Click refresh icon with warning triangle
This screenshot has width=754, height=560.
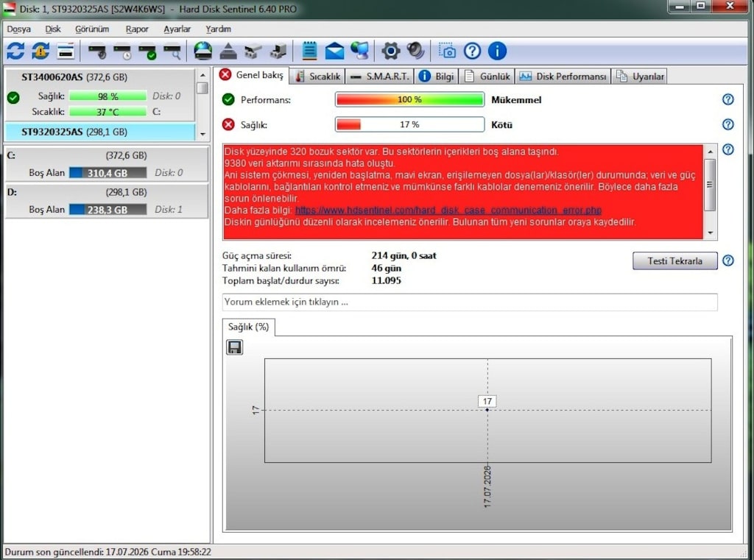[x=40, y=51]
